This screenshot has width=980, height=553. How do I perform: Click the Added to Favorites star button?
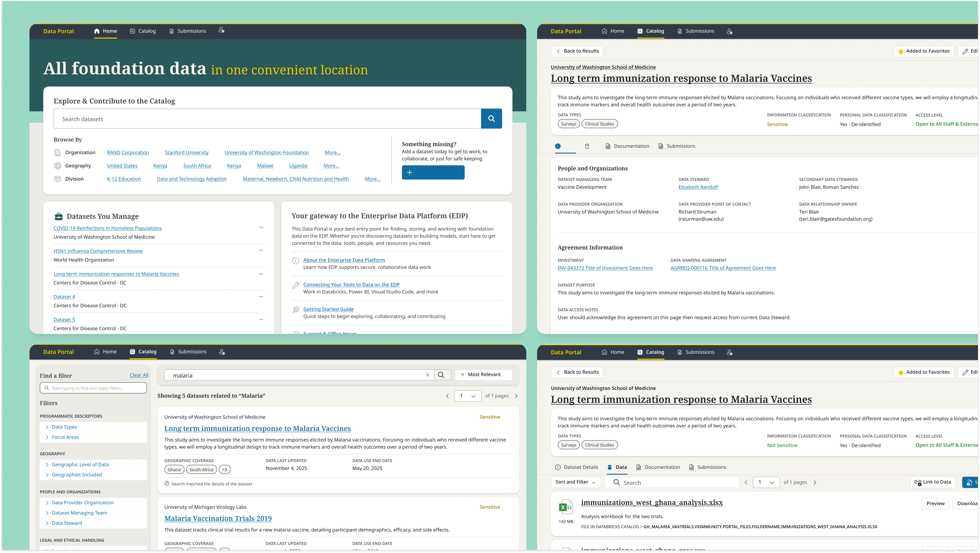tap(923, 51)
